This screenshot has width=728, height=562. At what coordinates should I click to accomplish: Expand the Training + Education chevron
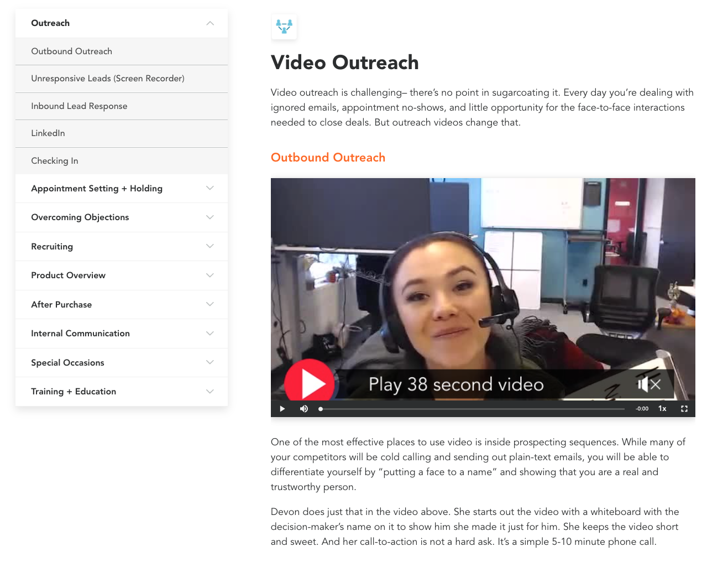coord(210,392)
